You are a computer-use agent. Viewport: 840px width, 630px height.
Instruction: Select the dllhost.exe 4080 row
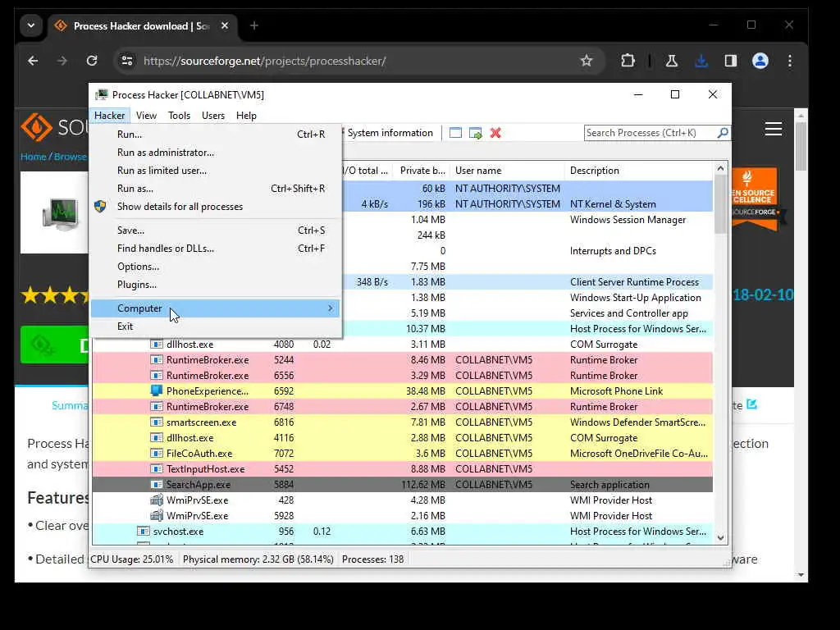(402, 344)
